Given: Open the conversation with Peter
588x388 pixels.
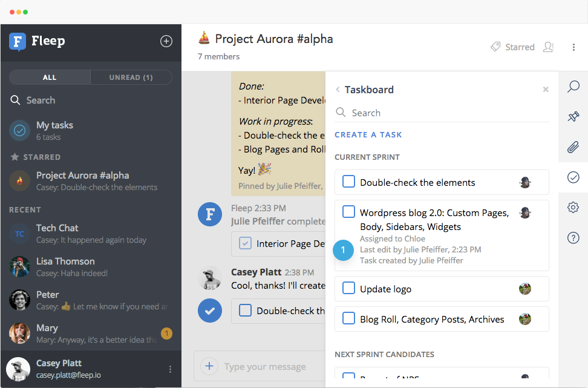Looking at the screenshot, I should 91,300.
